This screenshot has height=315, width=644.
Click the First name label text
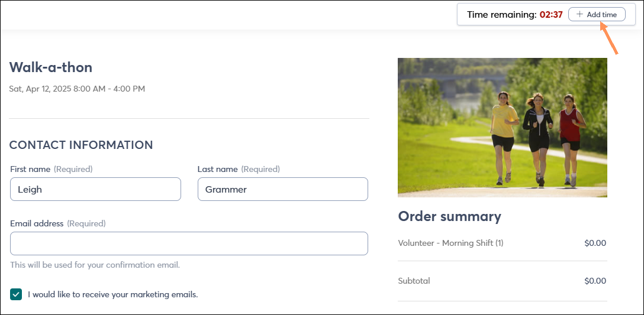30,169
